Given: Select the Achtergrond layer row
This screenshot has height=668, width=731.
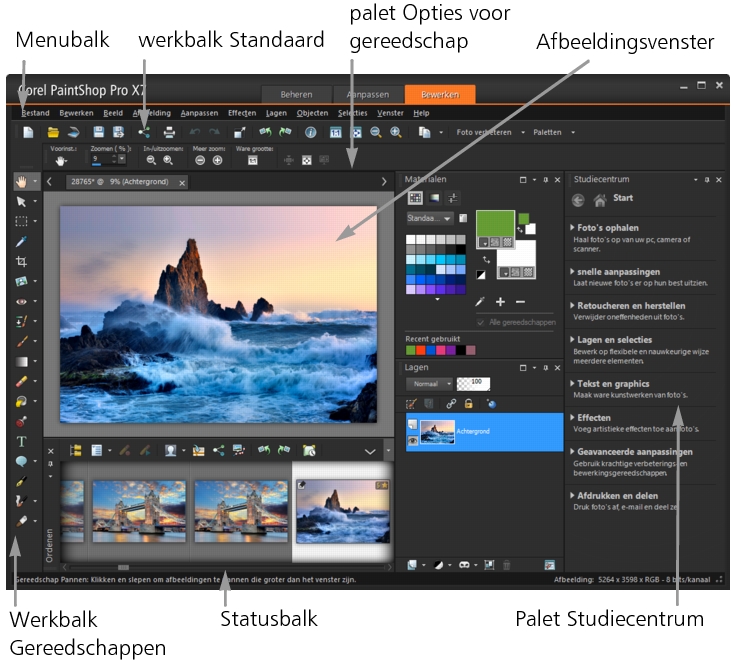Looking at the screenshot, I should pyautogui.click(x=484, y=432).
